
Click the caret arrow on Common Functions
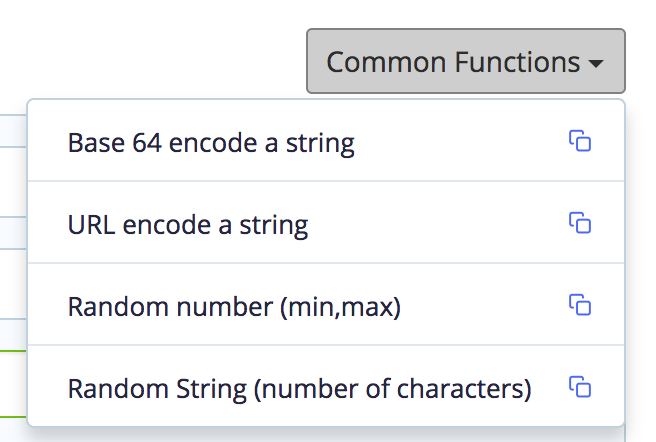click(596, 64)
